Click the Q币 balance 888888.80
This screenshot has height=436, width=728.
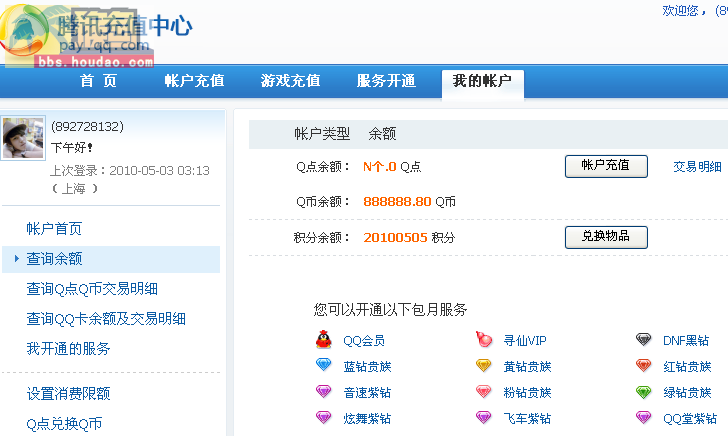click(x=397, y=202)
